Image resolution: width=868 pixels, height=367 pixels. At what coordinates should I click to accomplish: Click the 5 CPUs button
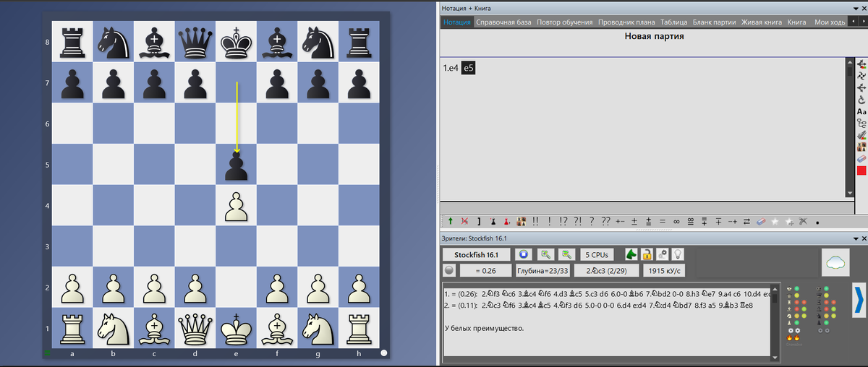click(x=597, y=254)
